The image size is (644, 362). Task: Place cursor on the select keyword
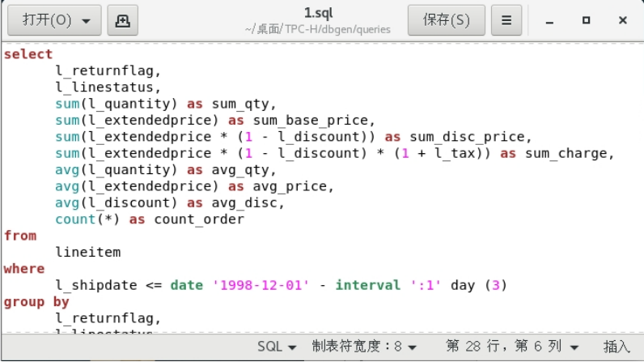[x=28, y=54]
